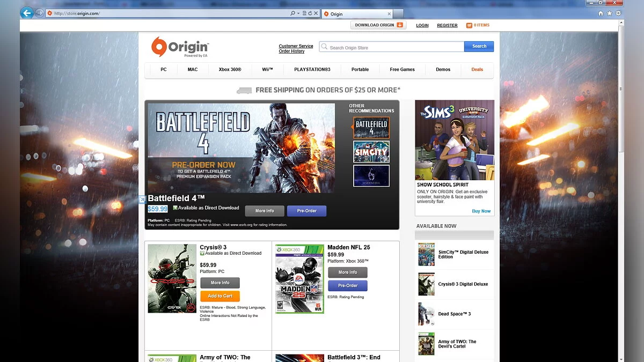Screen dimensions: 644x362
Task: Open the Demos menu item
Action: pyautogui.click(x=443, y=70)
